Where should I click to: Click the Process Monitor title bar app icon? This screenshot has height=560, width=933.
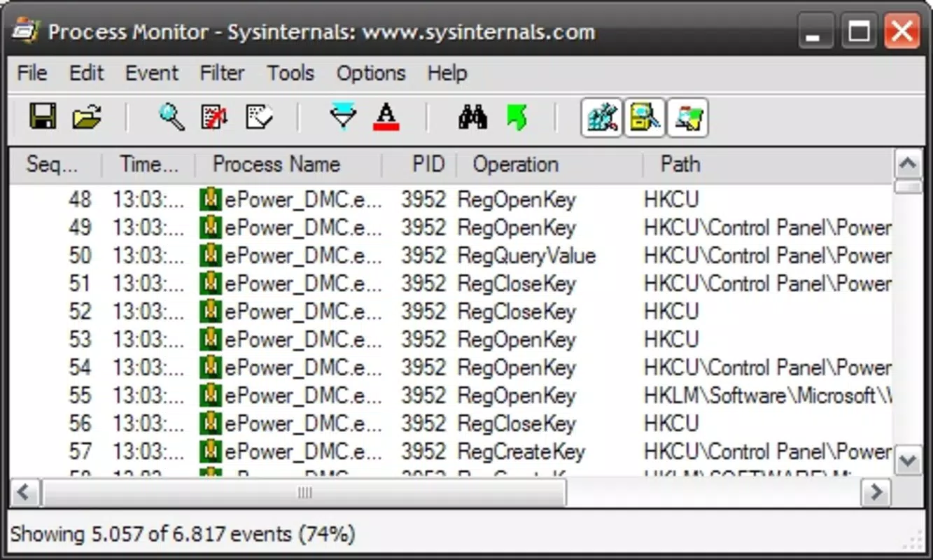coord(25,31)
